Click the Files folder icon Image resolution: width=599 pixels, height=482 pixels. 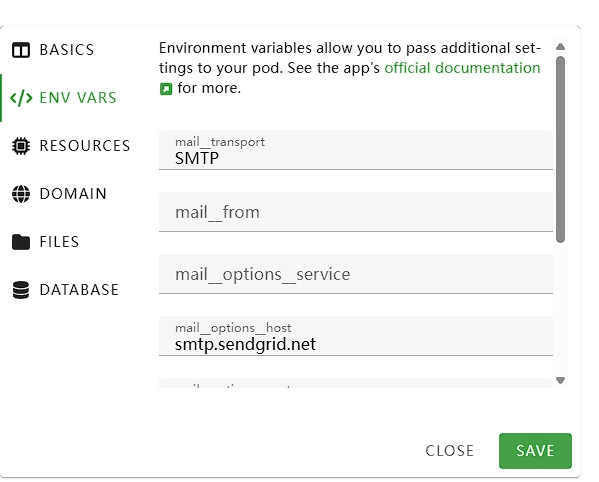pos(21,242)
